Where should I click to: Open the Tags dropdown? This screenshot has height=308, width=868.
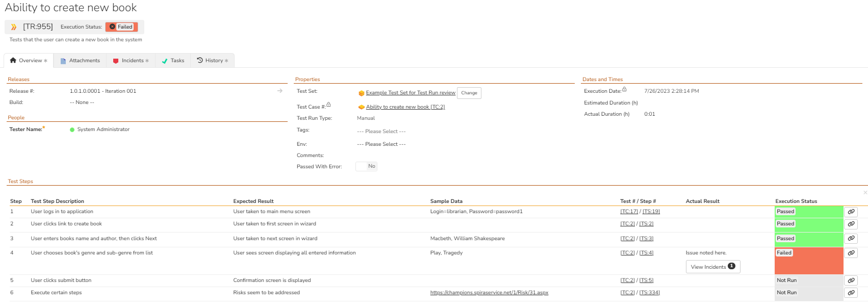point(381,132)
